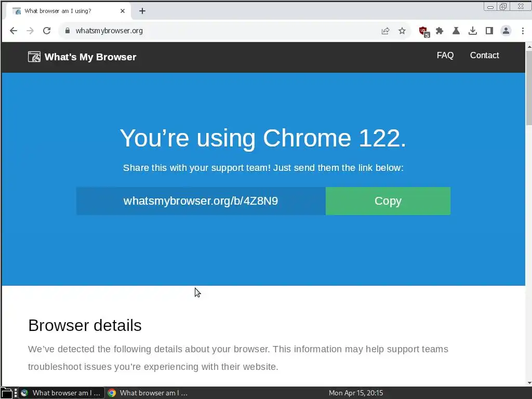Click the scrollbar up arrow
532x399 pixels.
pyautogui.click(x=528, y=46)
